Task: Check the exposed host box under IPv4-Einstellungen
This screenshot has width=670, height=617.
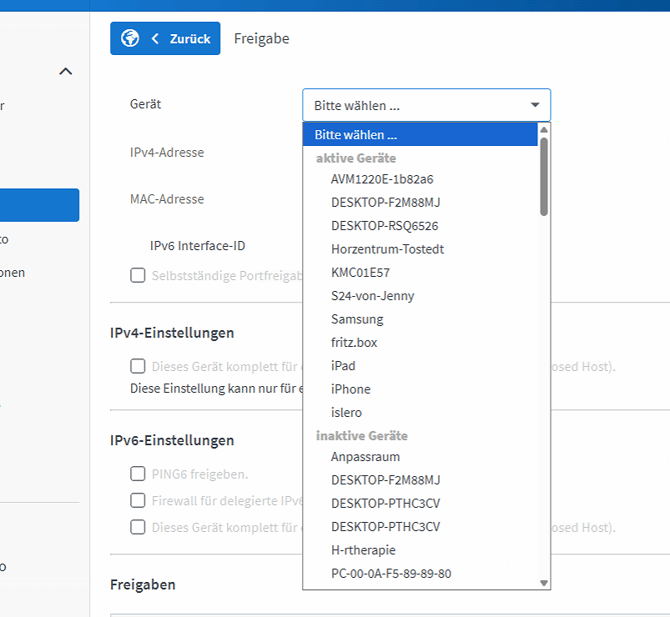Action: 138,367
